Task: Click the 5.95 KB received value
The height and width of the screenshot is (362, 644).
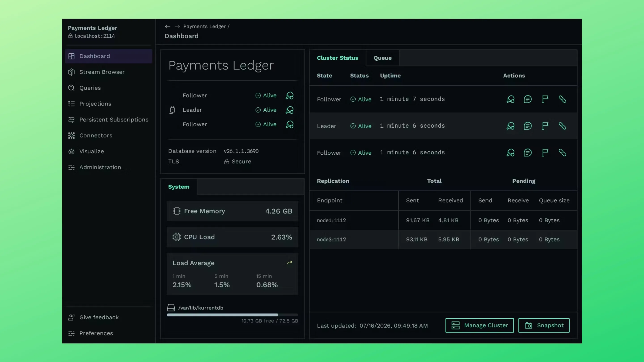Action: (x=449, y=239)
